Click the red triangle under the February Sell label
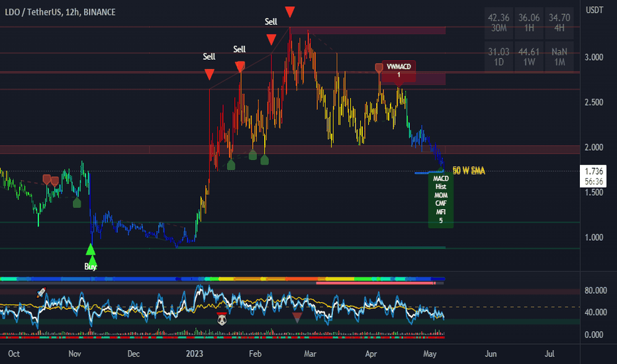The height and width of the screenshot is (364, 617). (x=271, y=39)
